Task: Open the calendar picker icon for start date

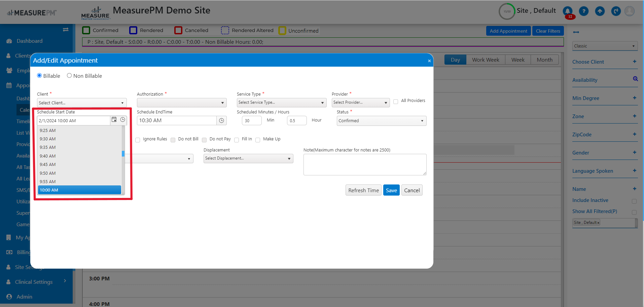Action: pyautogui.click(x=114, y=120)
